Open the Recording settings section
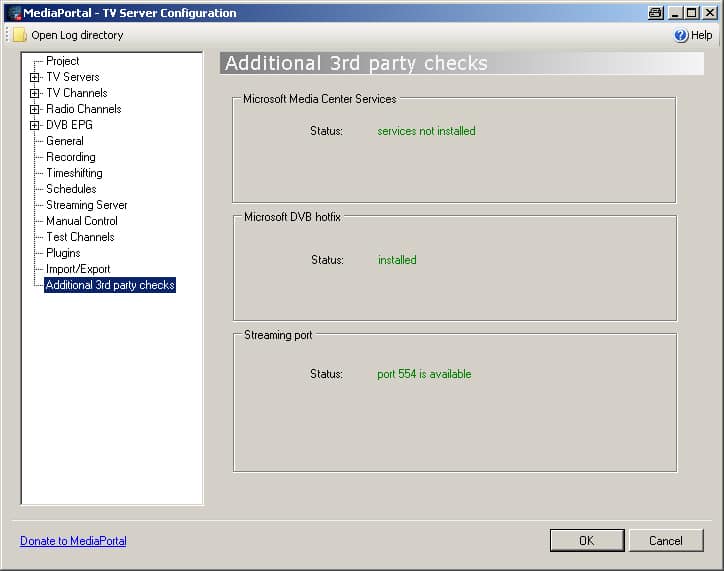 [71, 157]
